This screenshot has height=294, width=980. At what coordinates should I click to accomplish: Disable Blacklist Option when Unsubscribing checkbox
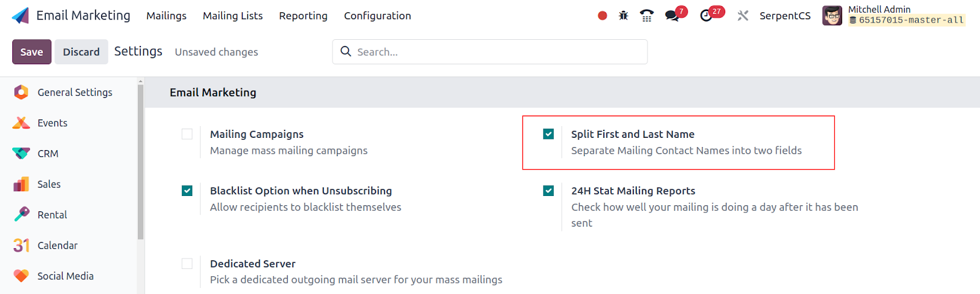(x=187, y=191)
